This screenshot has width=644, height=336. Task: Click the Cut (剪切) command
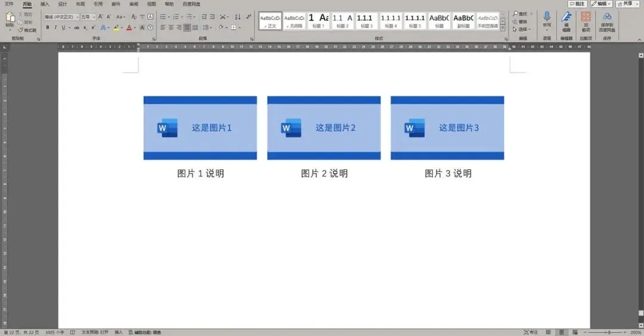(25, 14)
